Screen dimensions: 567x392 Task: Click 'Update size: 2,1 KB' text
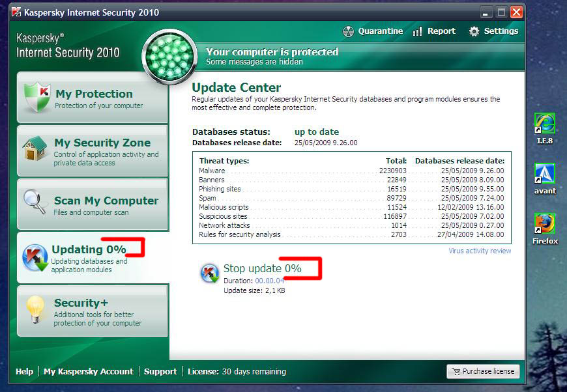click(x=254, y=290)
